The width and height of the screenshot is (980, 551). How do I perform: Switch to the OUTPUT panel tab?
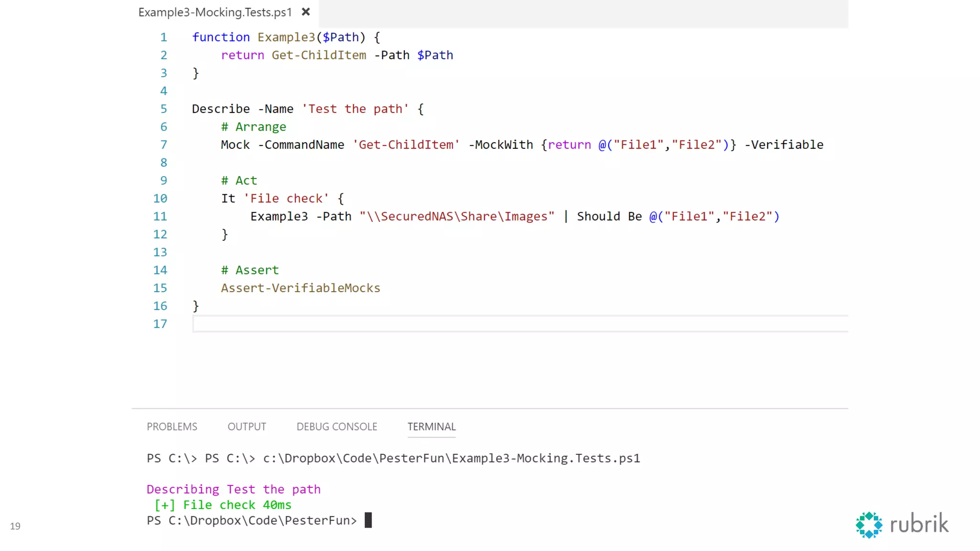(x=246, y=427)
